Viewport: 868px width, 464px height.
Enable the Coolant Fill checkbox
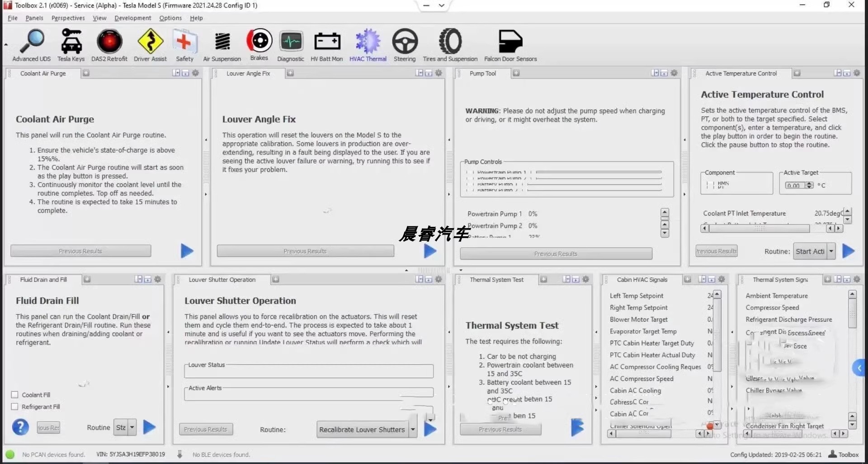click(14, 394)
